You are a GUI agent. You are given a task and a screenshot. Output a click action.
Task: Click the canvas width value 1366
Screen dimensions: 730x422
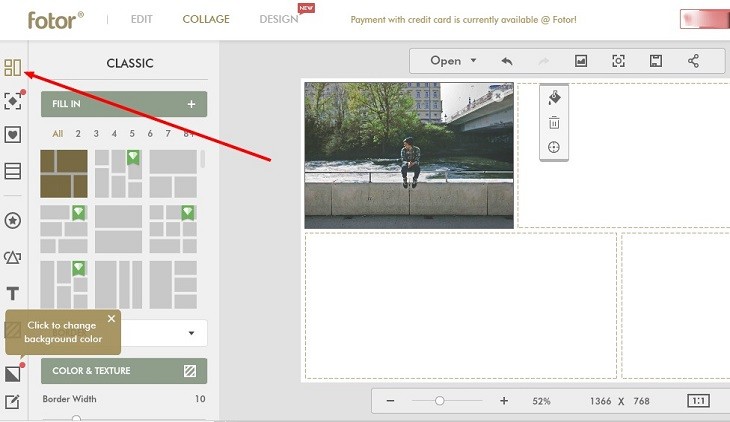[601, 401]
